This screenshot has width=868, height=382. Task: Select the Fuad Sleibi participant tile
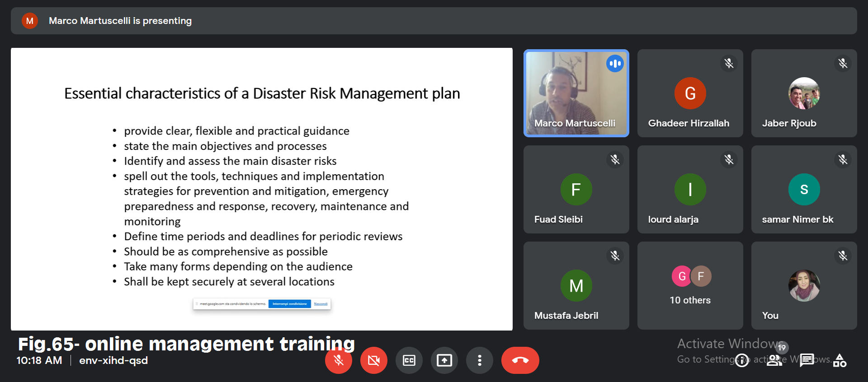tap(576, 189)
